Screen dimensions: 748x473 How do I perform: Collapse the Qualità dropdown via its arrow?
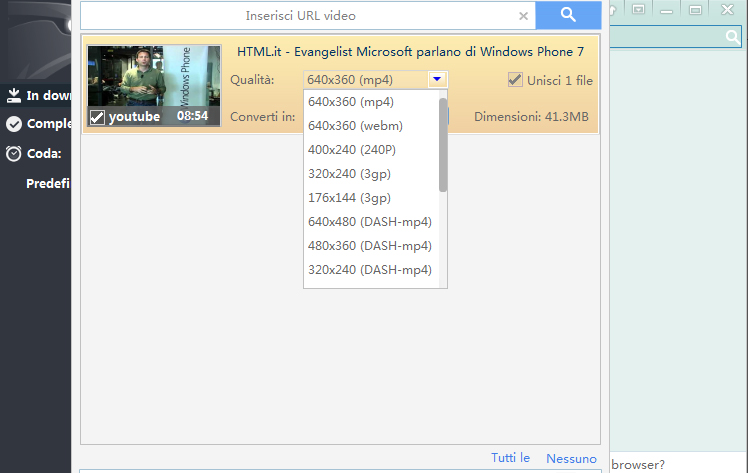pyautogui.click(x=436, y=80)
